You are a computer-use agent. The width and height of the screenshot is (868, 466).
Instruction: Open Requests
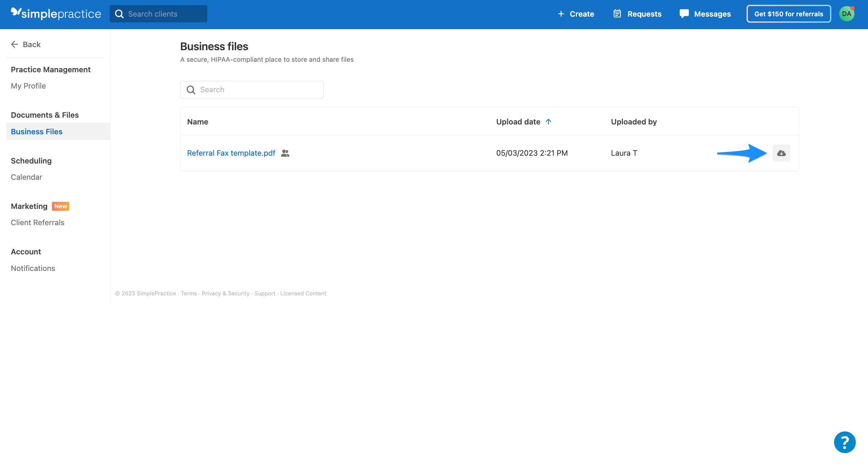[x=637, y=14]
